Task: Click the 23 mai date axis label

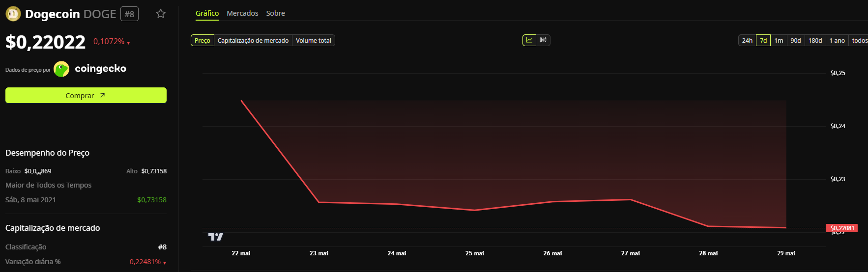Action: pos(319,253)
